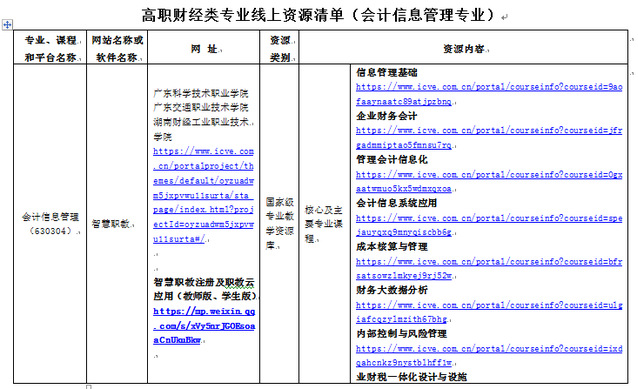Screen dimensions: 638x389
Task: Open the 内部控制与风险管理 course link
Action: pyautogui.click(x=489, y=356)
